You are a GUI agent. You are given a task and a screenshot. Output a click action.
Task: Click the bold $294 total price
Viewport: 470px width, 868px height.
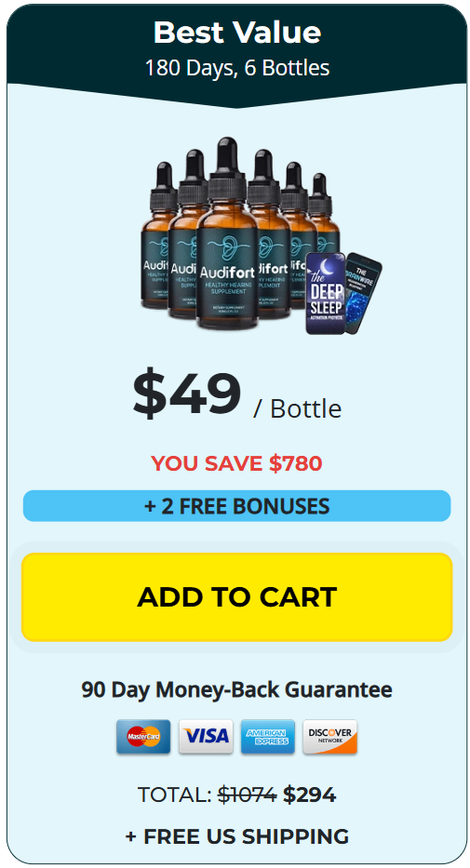pos(310,795)
